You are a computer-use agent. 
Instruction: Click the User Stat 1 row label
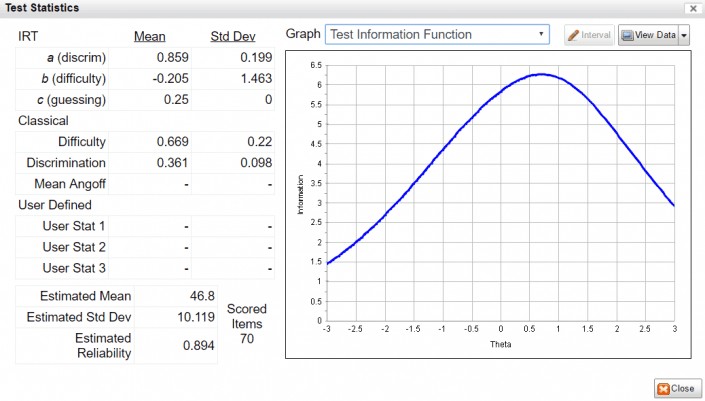pos(74,226)
